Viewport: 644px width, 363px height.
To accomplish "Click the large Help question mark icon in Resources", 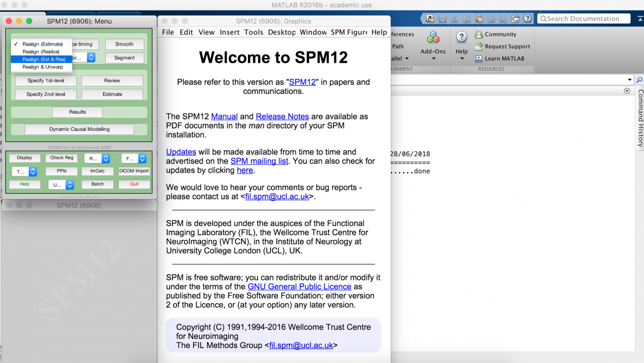I will point(462,37).
